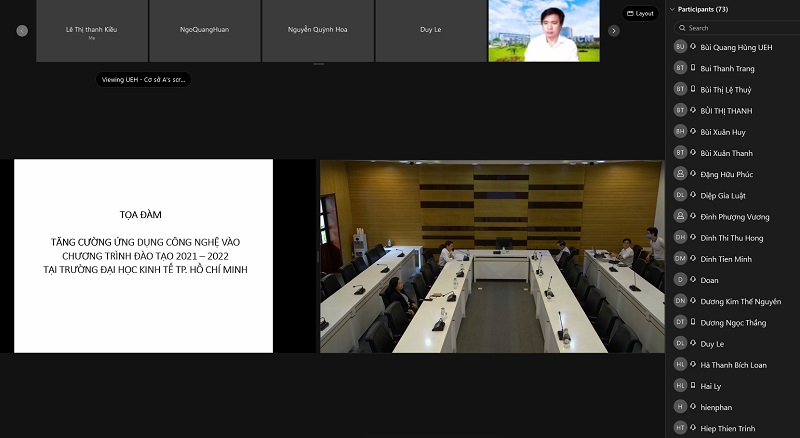Click the avatar beside Bui Thanh Trang
Screen dimensions: 800x438
pos(680,68)
